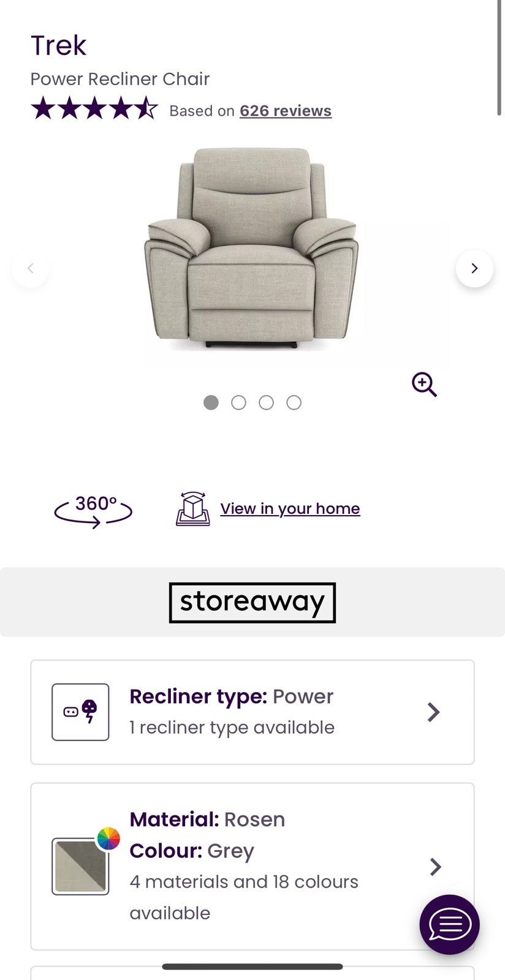Select the fourth image dot

[294, 402]
